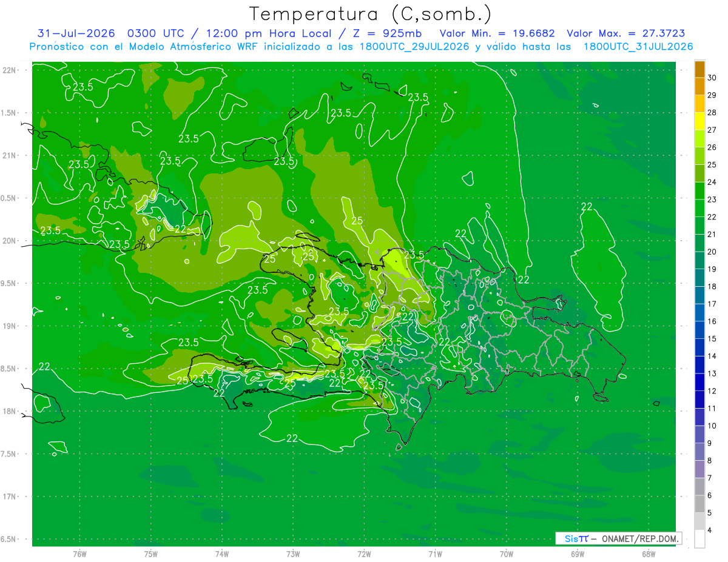
Task: Click the SisTT ONAMET/REP.DOM. logo label
Action: click(618, 538)
